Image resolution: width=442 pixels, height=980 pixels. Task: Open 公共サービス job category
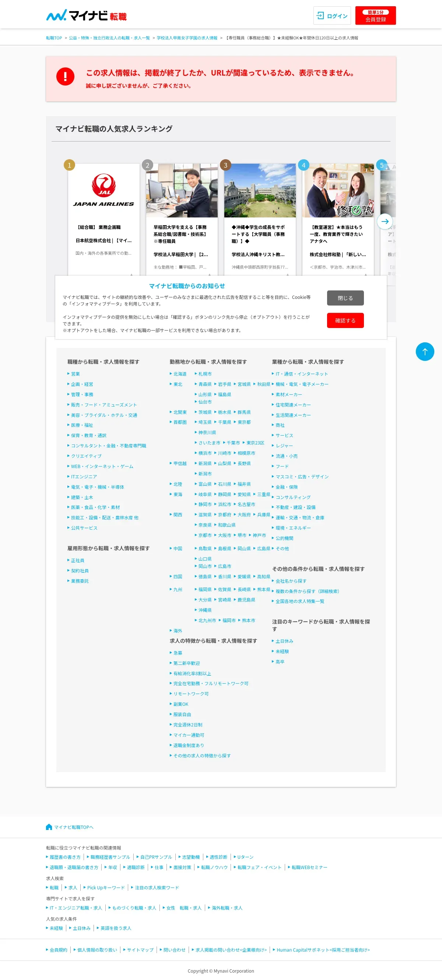[84, 528]
